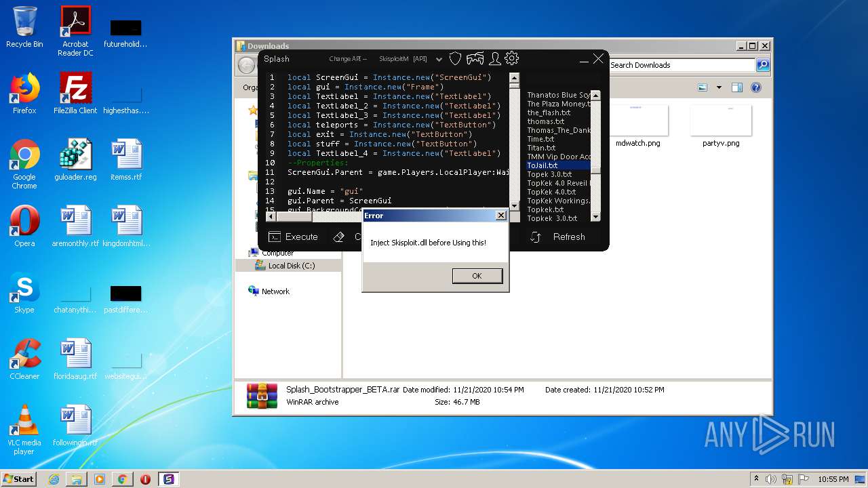Open floridaaug.rtf desktop file
868x488 pixels.
click(75, 359)
